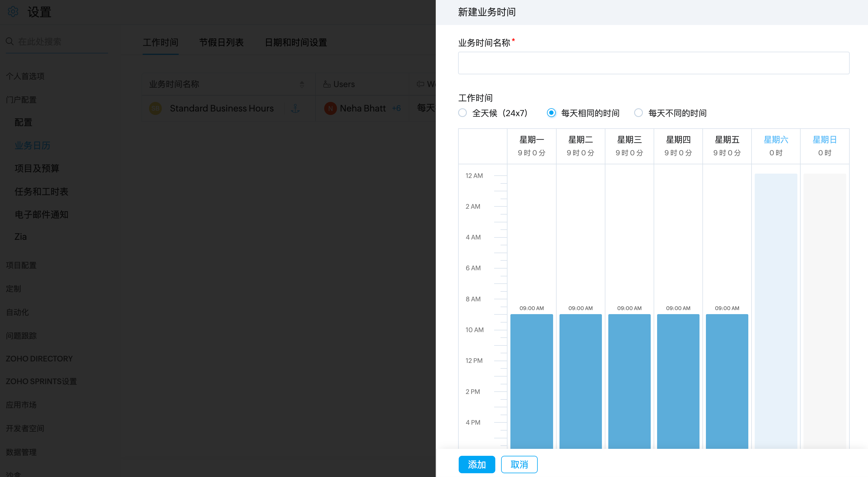Click the SB avatar badge
Viewport: 868px width, 477px height.
[155, 108]
